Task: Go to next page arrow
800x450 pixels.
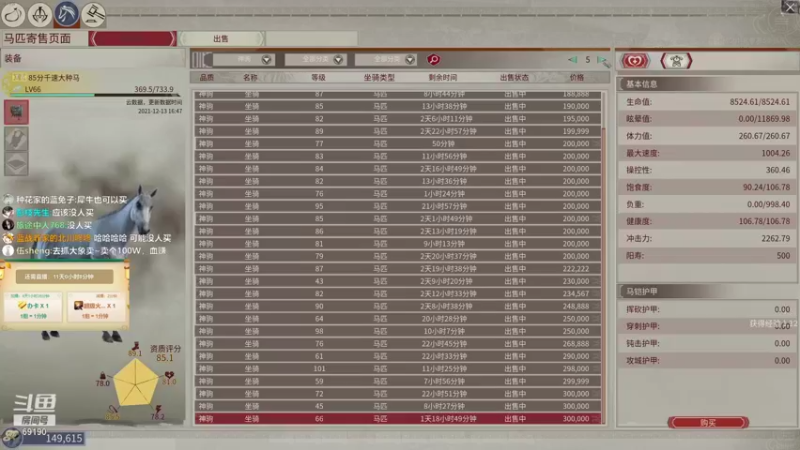Action: 602,60
